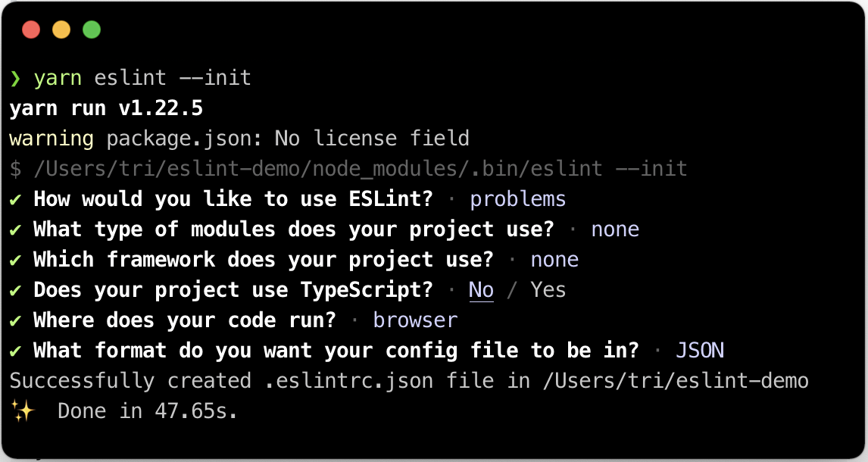
Task: Click the checkmark beside the config format question
Action: pyautogui.click(x=15, y=351)
